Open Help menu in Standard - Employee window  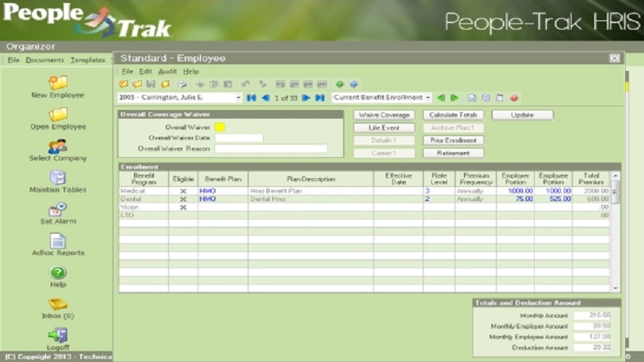tap(190, 71)
